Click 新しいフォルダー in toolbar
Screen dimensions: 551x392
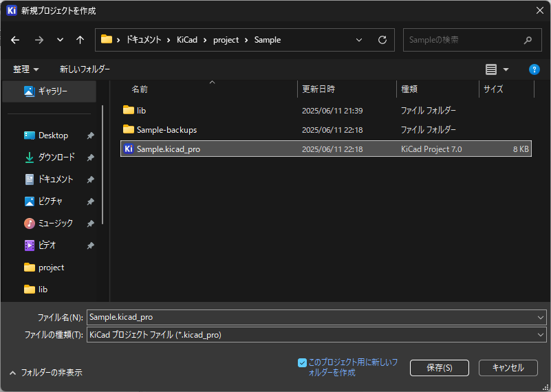[85, 69]
